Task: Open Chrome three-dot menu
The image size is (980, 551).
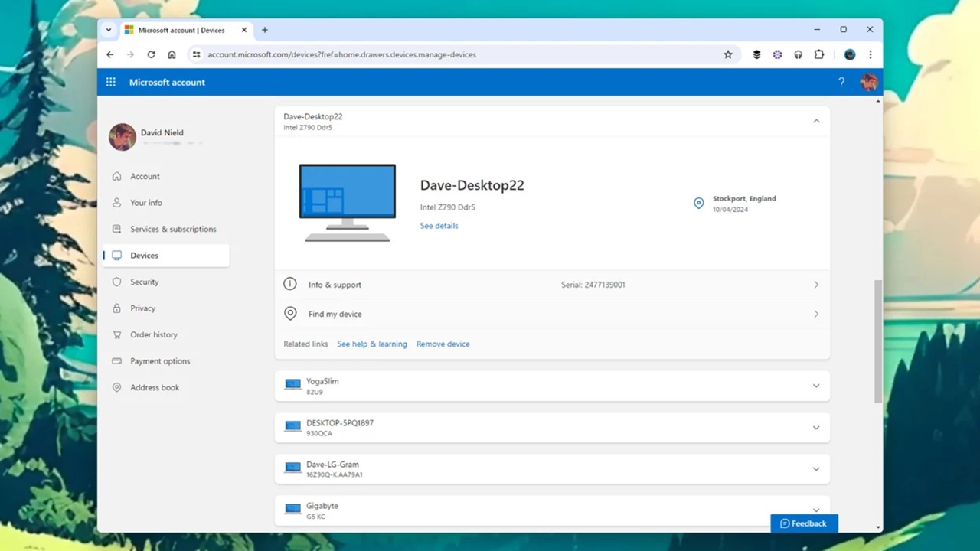Action: point(870,54)
